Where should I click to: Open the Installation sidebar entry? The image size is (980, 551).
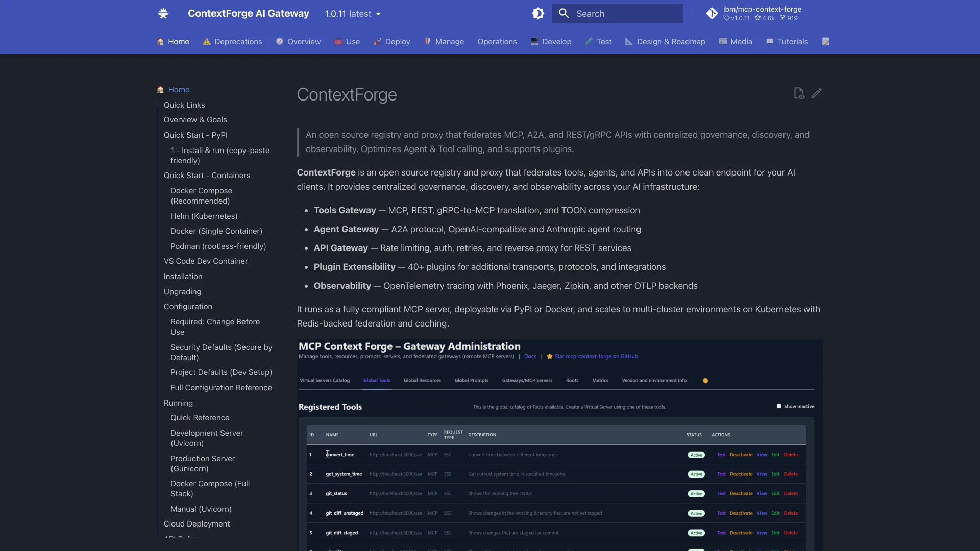pos(183,277)
